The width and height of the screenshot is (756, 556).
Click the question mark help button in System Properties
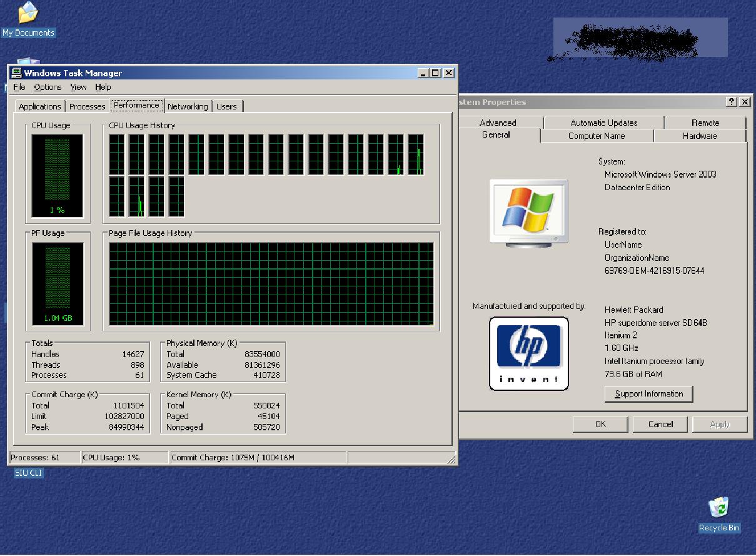[x=732, y=102]
